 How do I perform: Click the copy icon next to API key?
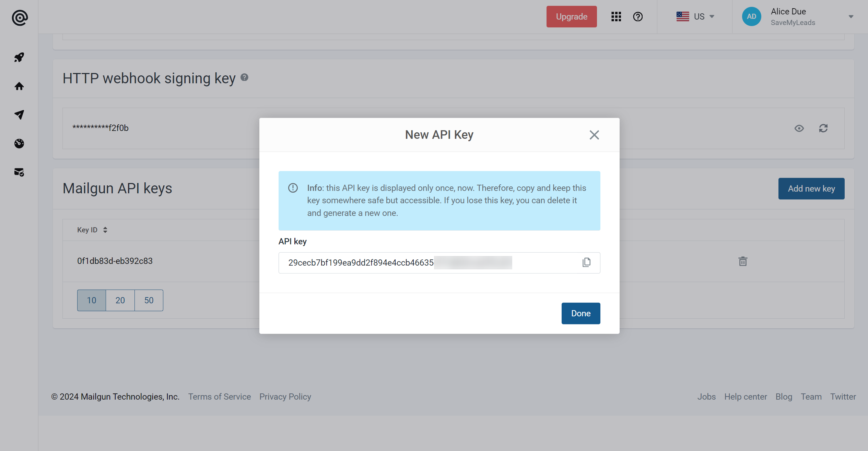coord(587,263)
